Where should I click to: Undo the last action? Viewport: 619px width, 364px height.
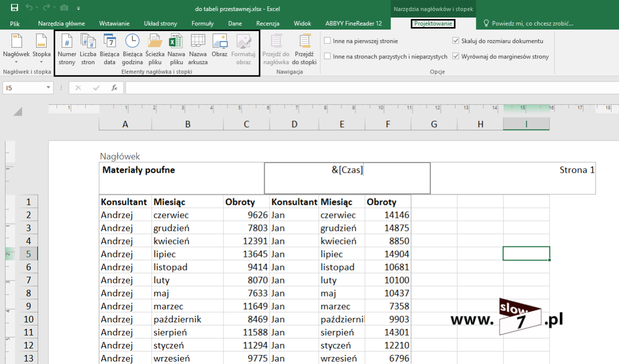point(30,8)
